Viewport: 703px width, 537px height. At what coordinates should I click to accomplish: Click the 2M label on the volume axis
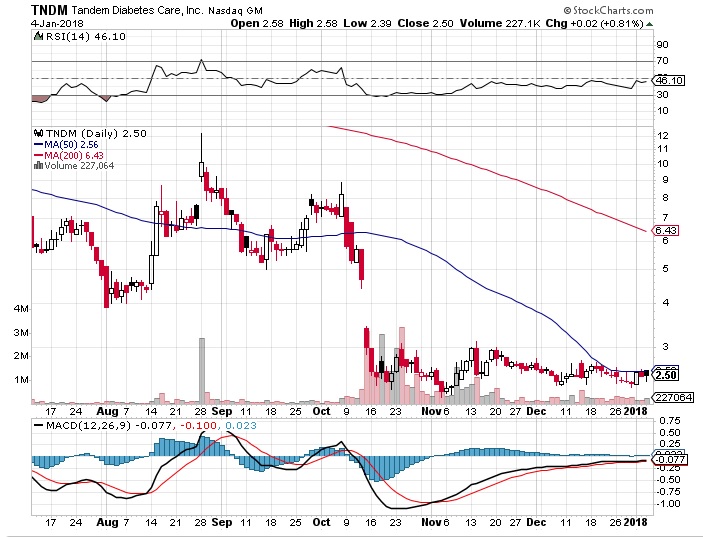[x=22, y=356]
